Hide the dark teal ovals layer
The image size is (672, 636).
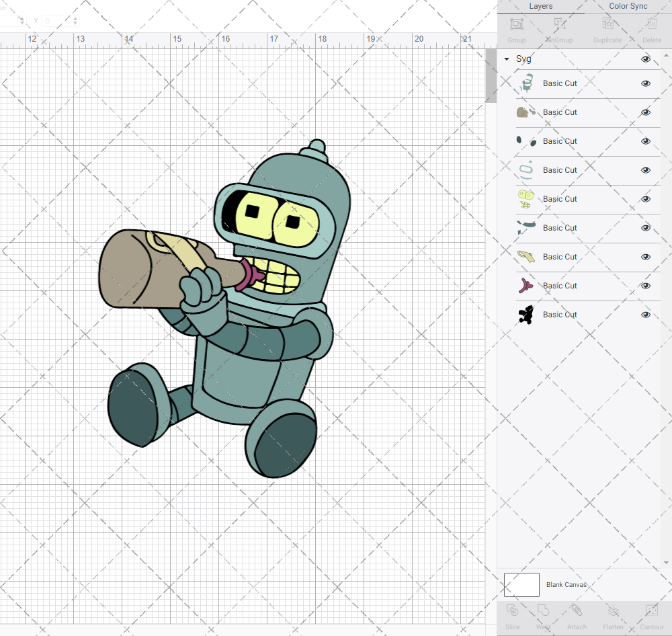point(645,141)
